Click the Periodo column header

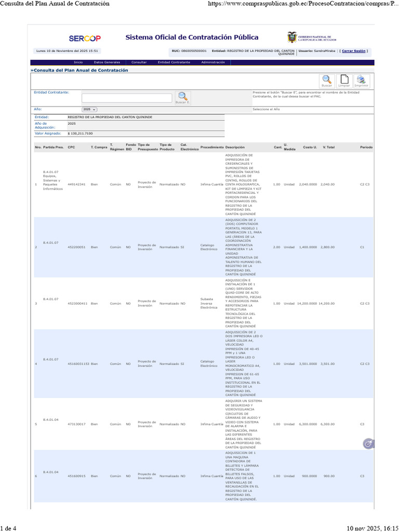(366, 147)
